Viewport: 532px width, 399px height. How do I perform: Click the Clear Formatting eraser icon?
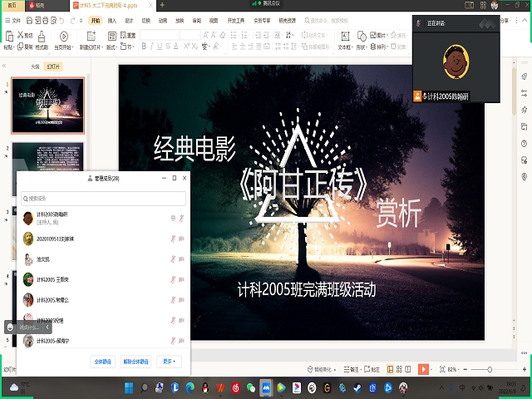click(x=223, y=35)
